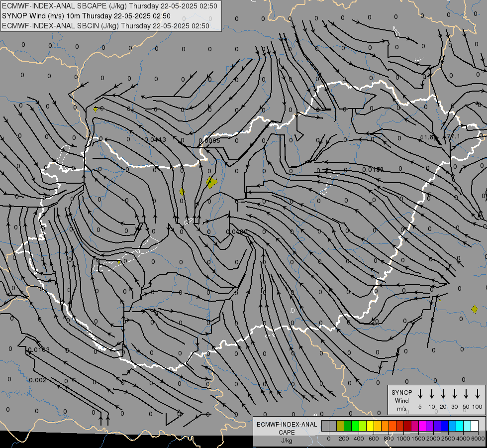Pick the dark maroon swatch right of 1000
This screenshot has height=448, width=487.
pyautogui.click(x=407, y=426)
